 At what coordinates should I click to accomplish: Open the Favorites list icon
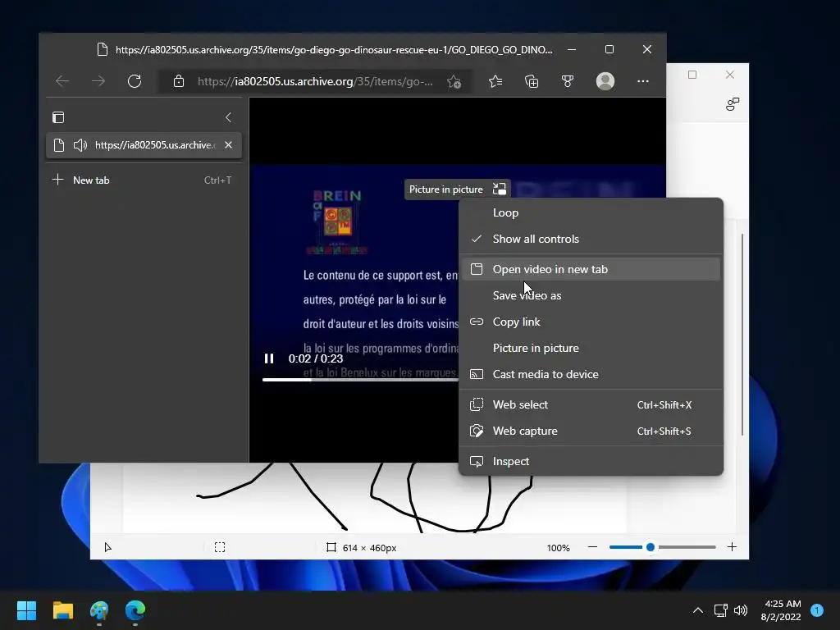coord(495,81)
